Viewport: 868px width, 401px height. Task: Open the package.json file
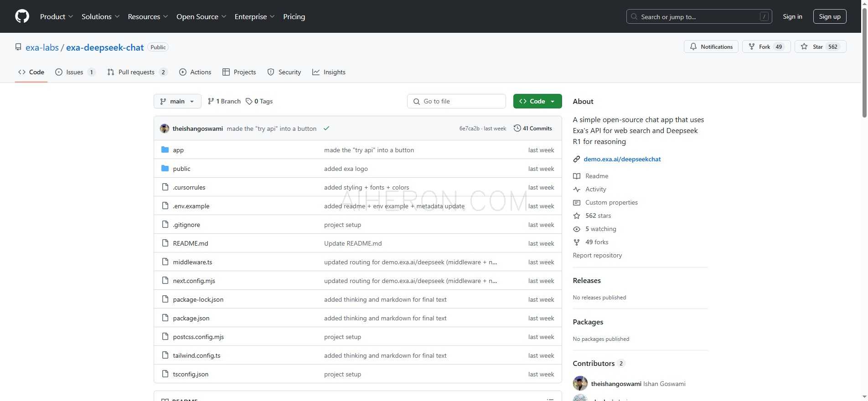(191, 318)
